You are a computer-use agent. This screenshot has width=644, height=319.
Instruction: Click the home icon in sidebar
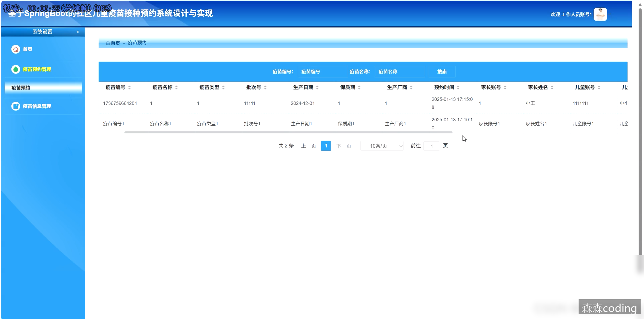coord(16,49)
